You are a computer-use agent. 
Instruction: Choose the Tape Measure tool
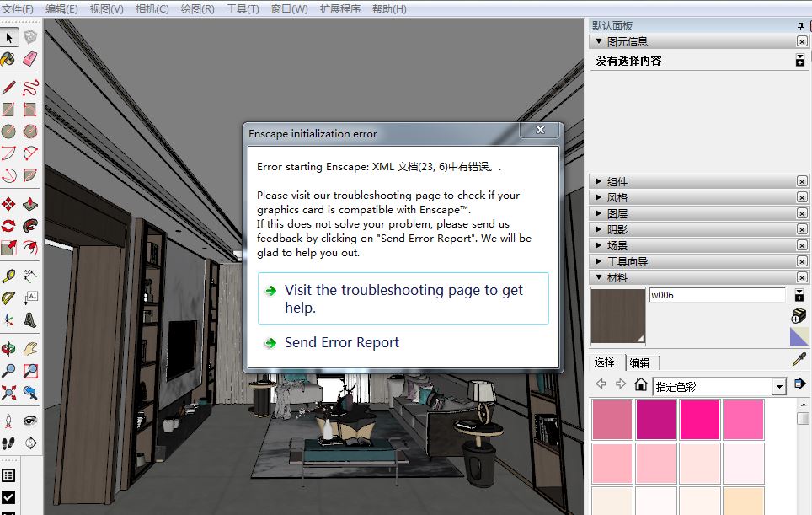click(8, 276)
